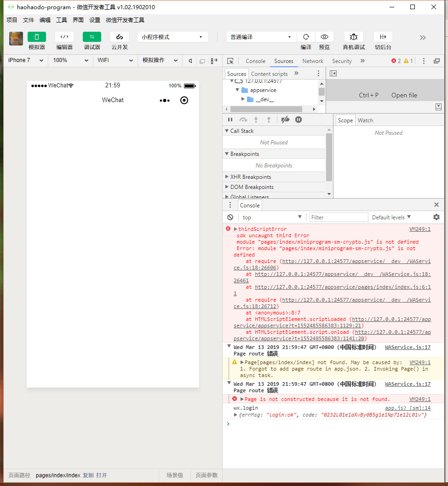The width and height of the screenshot is (448, 486).
Task: Open 云开发 cloud development
Action: 120,37
